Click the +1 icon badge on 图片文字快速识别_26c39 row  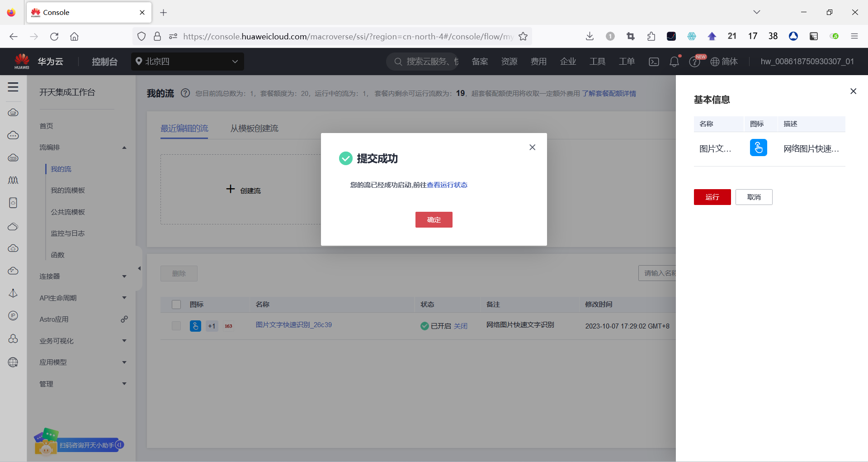point(212,326)
